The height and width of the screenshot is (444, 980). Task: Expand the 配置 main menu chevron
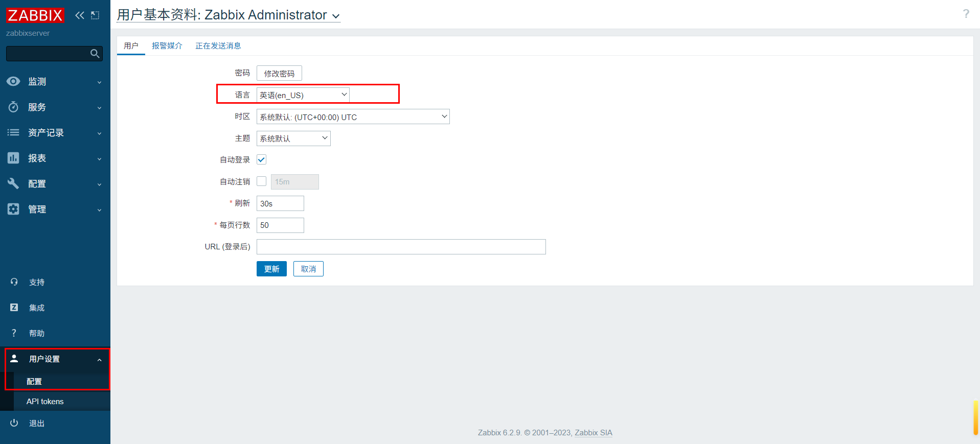click(x=99, y=184)
